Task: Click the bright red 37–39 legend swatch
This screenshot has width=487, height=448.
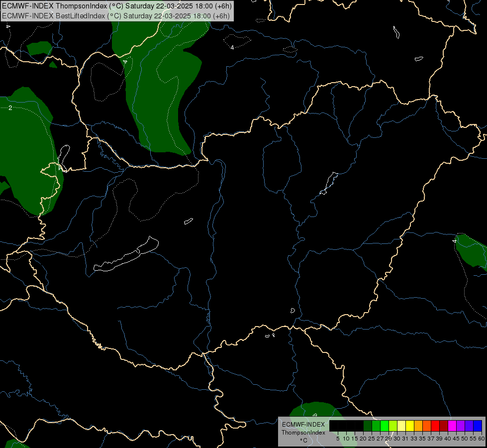Action: click(x=435, y=426)
